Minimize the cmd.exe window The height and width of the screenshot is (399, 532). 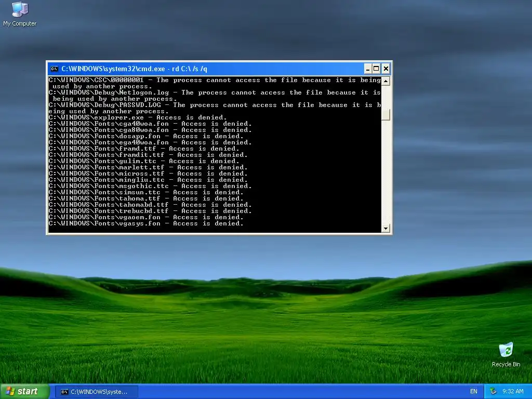(x=368, y=69)
